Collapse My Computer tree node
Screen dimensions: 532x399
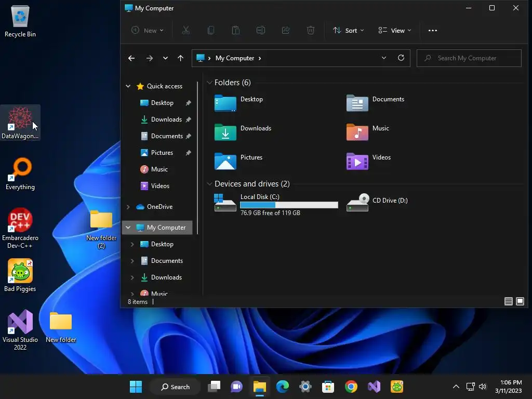pyautogui.click(x=128, y=228)
